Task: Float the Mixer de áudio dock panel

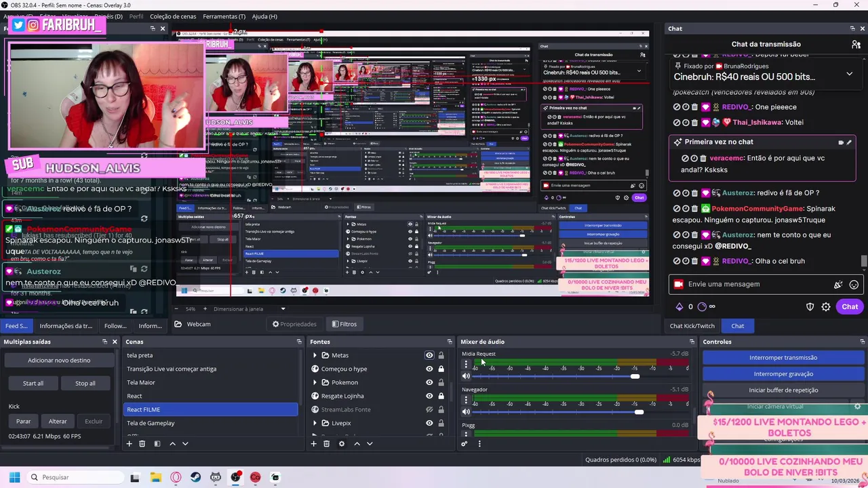Action: tap(692, 342)
